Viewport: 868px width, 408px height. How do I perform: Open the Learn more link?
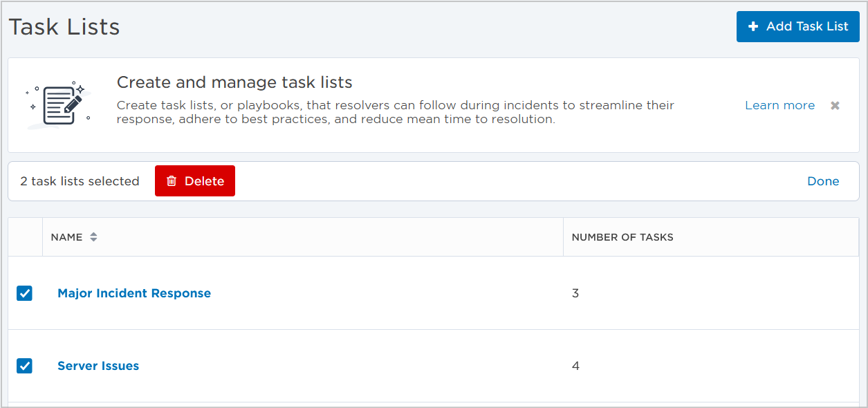click(x=779, y=105)
